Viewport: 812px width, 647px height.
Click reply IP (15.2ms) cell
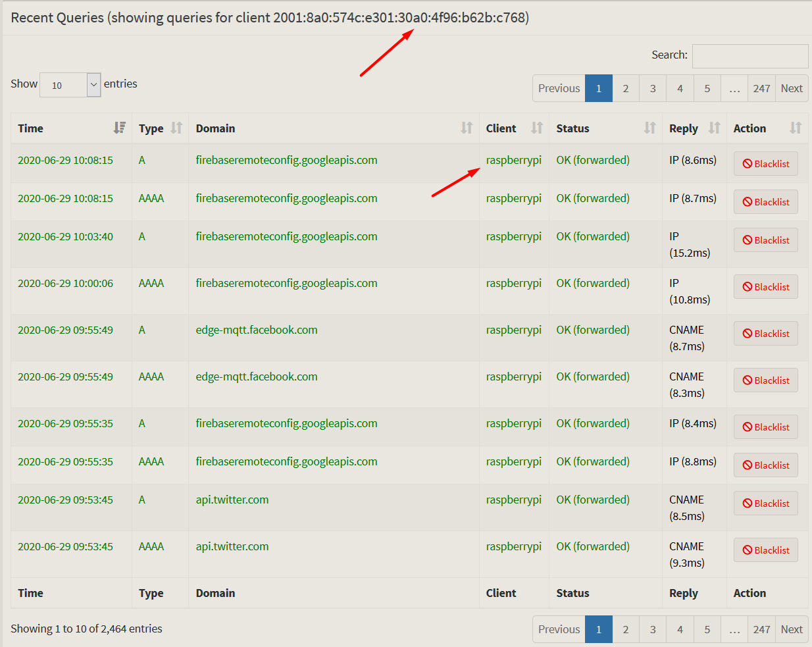tap(690, 244)
